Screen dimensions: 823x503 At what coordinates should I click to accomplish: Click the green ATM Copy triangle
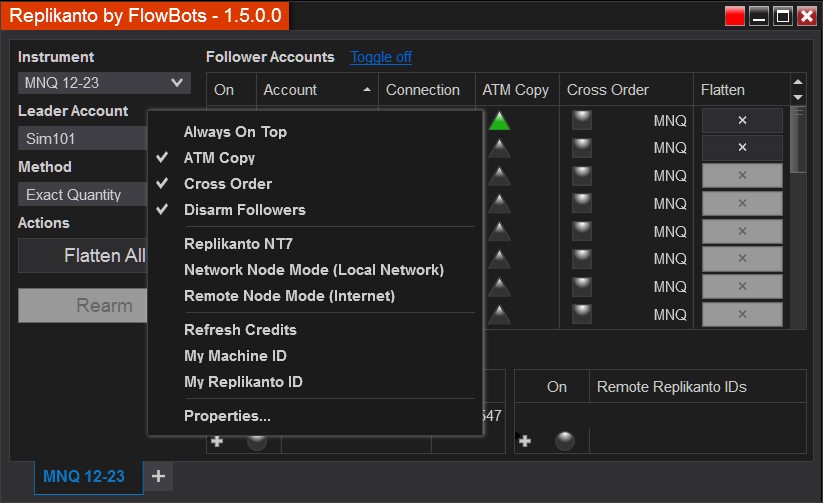click(x=499, y=121)
